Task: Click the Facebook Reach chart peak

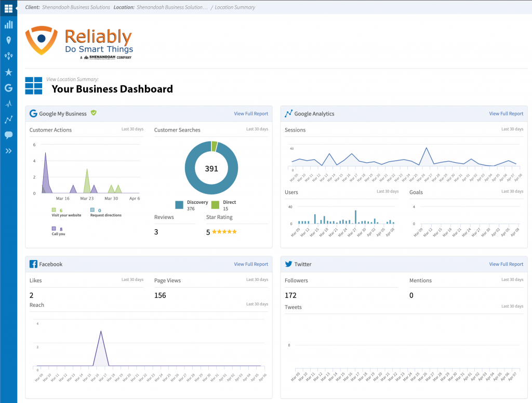Action: click(101, 331)
